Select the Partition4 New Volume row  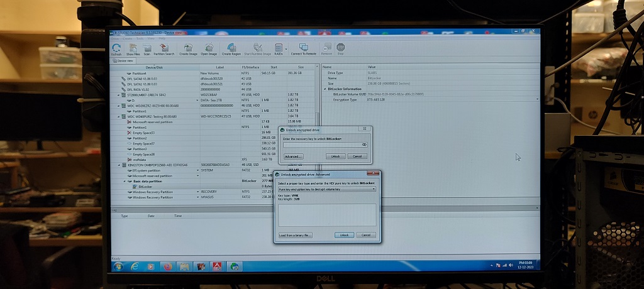[214, 73]
